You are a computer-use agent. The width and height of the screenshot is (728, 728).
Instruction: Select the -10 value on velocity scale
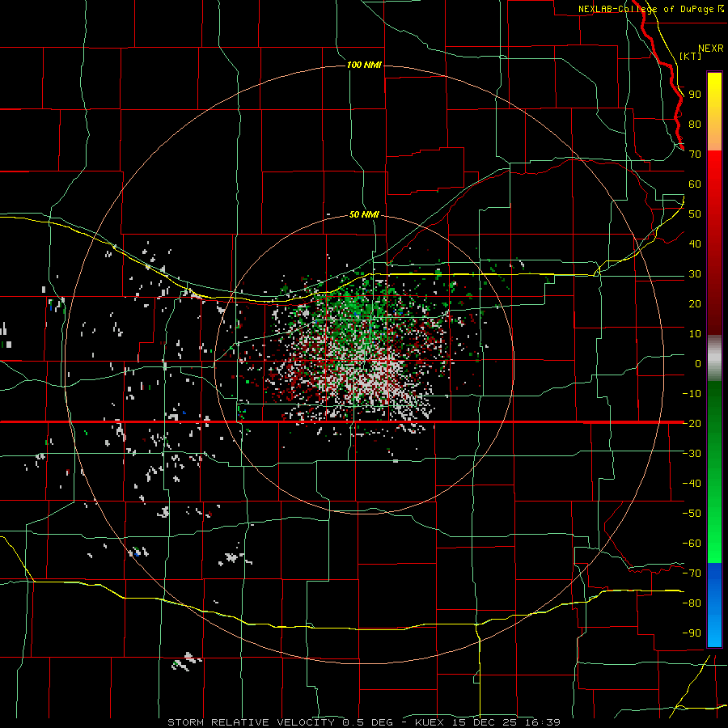click(692, 394)
